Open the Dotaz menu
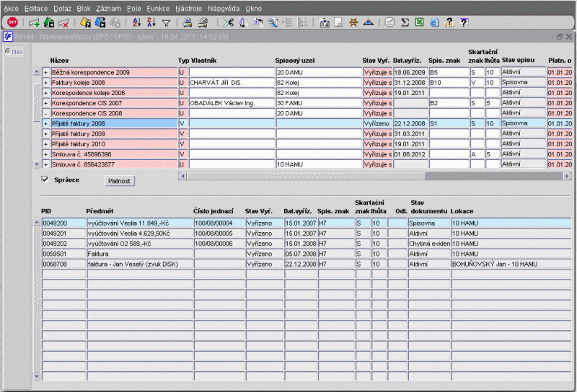 coord(63,9)
